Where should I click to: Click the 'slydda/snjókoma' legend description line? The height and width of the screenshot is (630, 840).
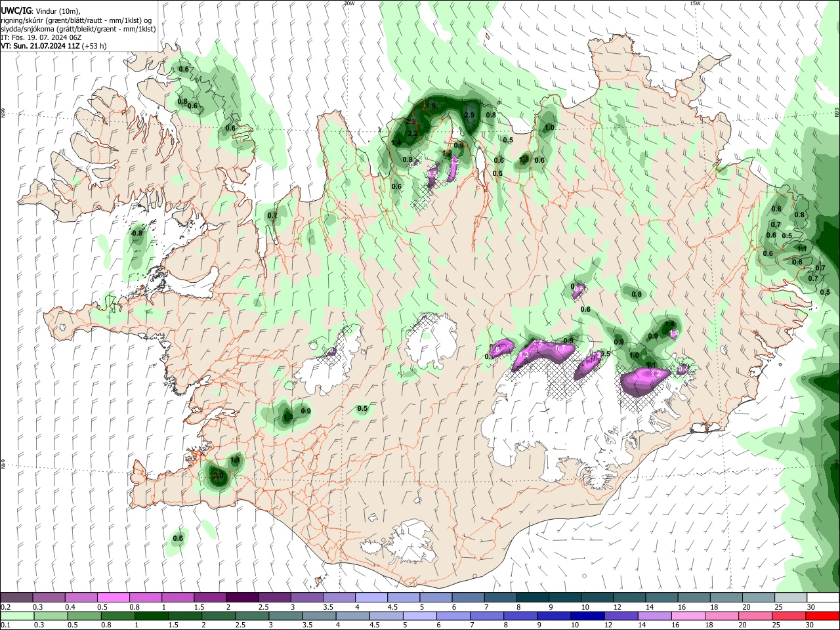[78, 29]
